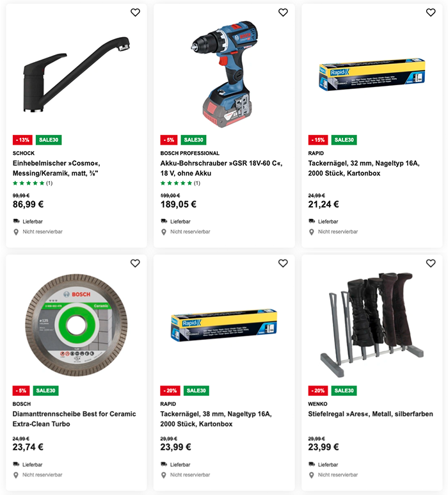448x495 pixels.
Task: Open Akku-Bohrschrauber »GSR 18V-60 C« title link
Action: (221, 168)
